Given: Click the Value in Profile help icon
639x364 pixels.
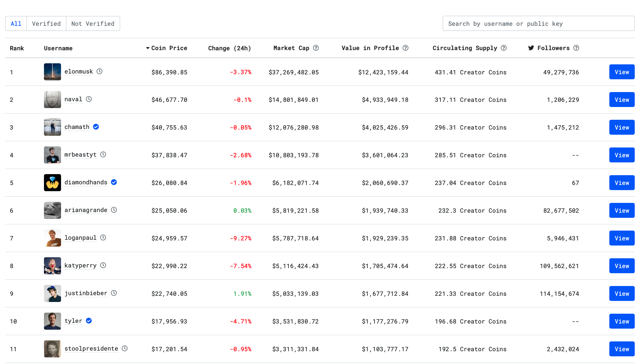Looking at the screenshot, I should click(406, 48).
